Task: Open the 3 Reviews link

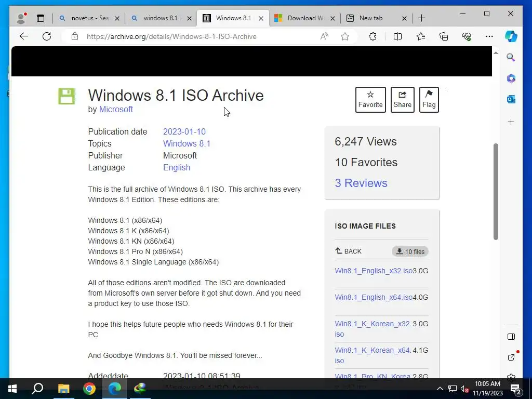Action: pyautogui.click(x=361, y=183)
